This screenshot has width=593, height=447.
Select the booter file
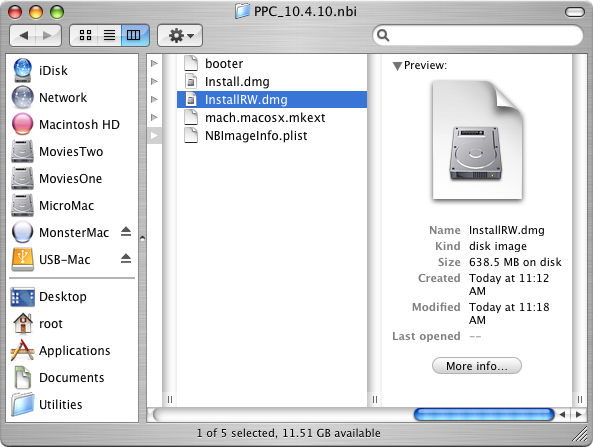272,64
